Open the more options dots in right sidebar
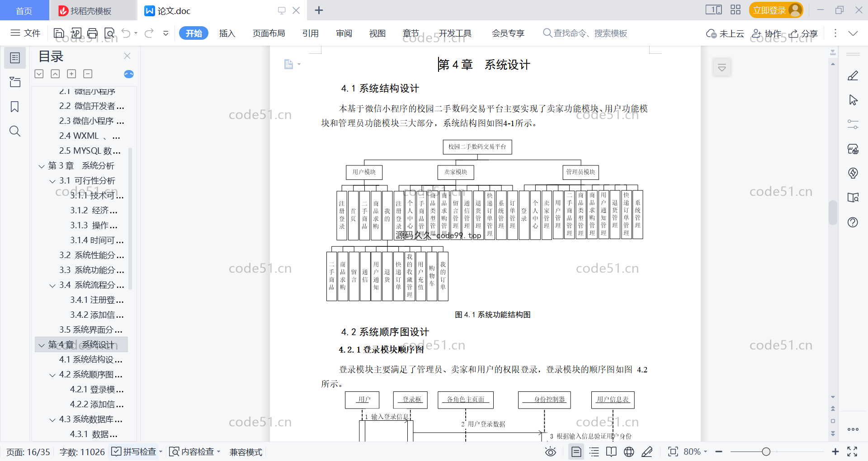868x461 pixels. pyautogui.click(x=853, y=429)
